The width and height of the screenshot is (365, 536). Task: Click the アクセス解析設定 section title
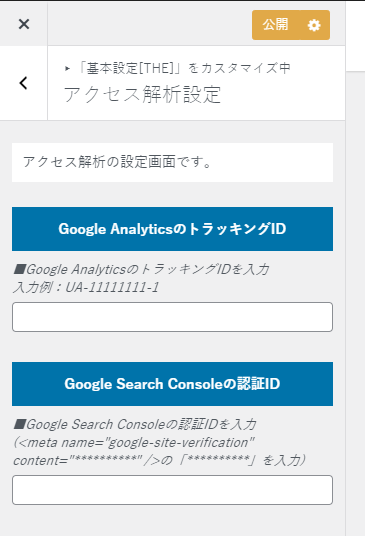pos(142,94)
